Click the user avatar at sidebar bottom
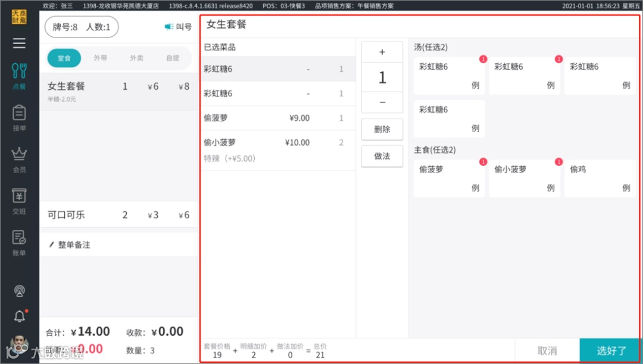The image size is (643, 364). [18, 345]
